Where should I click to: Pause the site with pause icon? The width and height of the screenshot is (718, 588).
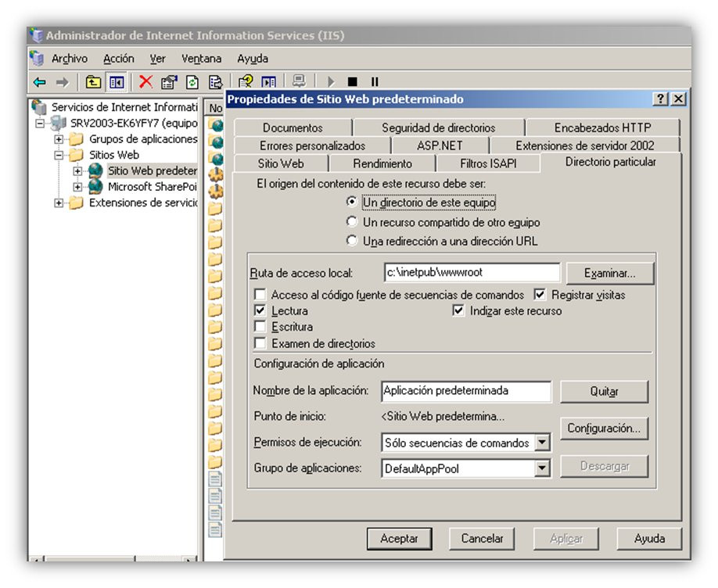[x=375, y=82]
